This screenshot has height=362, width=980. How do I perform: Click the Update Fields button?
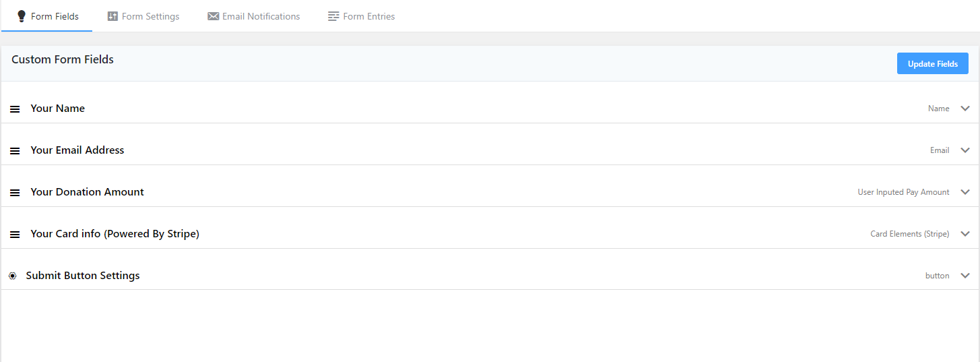pos(933,64)
